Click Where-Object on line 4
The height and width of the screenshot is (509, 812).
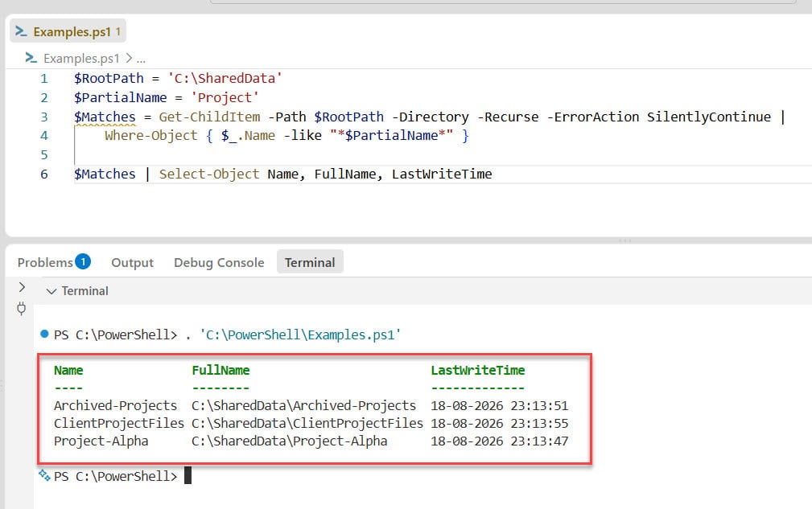point(150,136)
